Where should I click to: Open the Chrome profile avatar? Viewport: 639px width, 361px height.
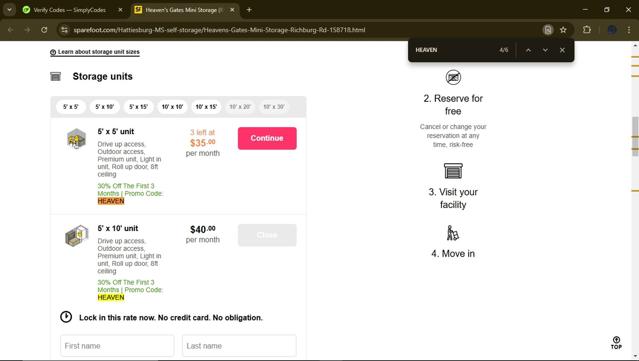coord(612,30)
